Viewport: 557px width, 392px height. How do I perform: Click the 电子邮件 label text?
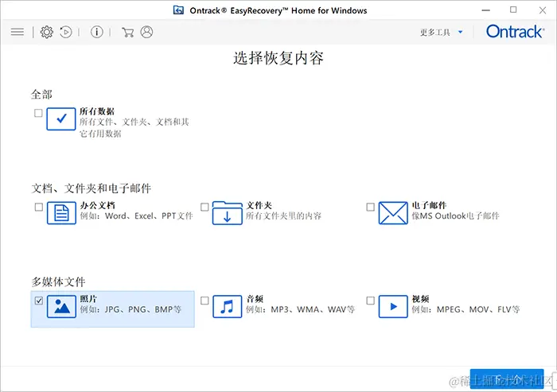point(429,205)
